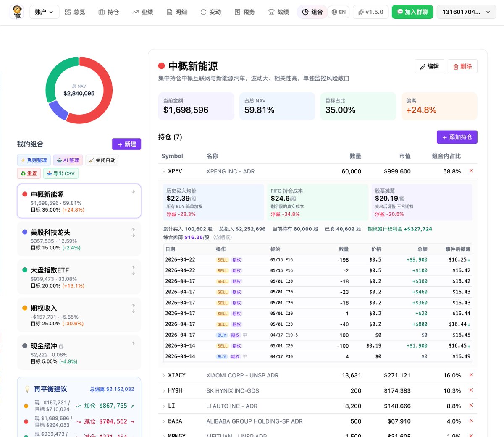
Task: Click icon next to 现金缓冲 title
Action: point(62,346)
